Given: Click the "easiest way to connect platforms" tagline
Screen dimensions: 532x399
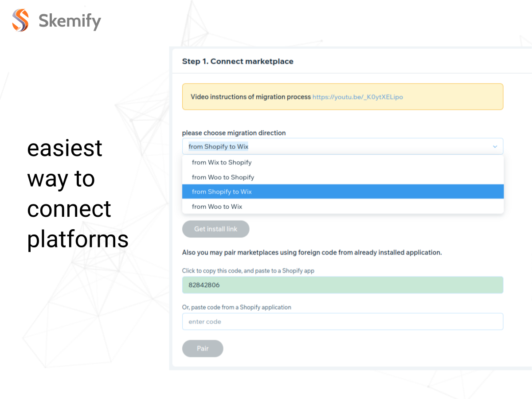Looking at the screenshot, I should (78, 194).
